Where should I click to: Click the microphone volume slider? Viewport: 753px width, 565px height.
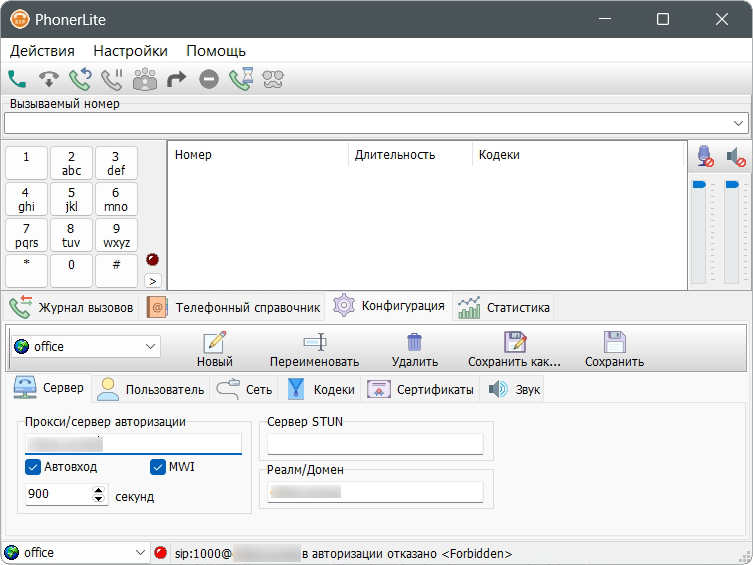pyautogui.click(x=700, y=230)
